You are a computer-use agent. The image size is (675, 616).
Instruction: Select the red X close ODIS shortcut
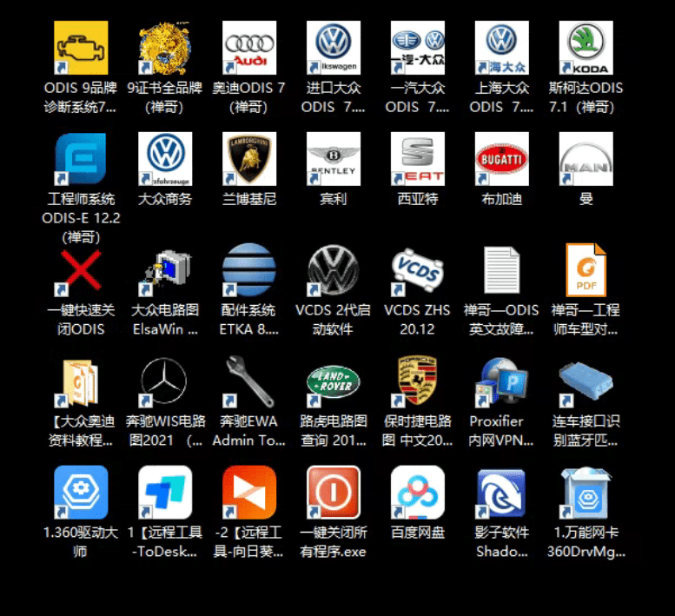[81, 271]
